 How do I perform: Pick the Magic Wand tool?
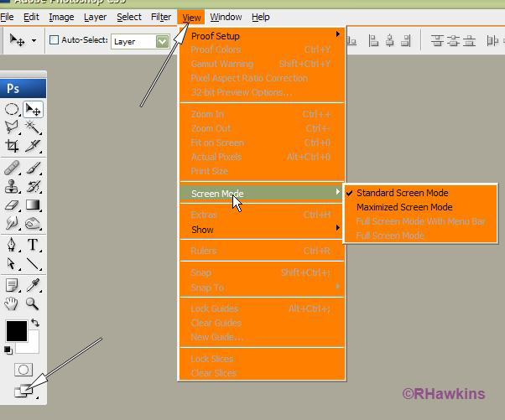(33, 127)
